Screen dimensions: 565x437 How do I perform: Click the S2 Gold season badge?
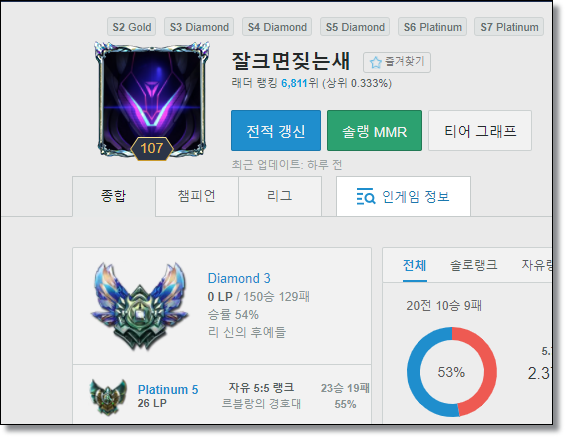pos(132,27)
